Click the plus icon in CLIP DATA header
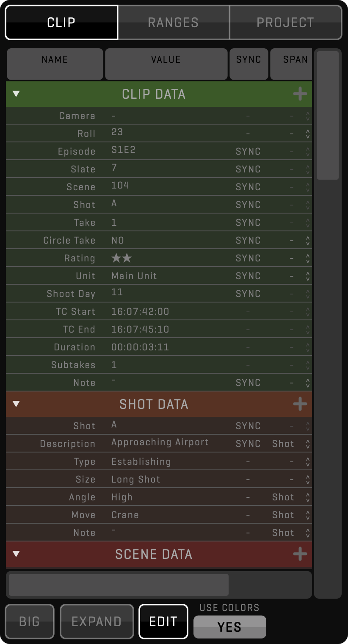The image size is (348, 644). point(300,94)
